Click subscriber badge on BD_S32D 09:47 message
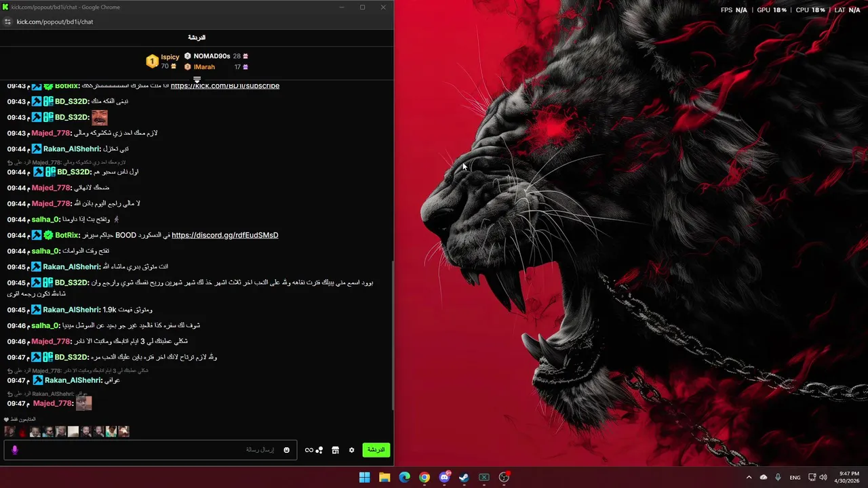This screenshot has width=868, height=488. coord(48,357)
